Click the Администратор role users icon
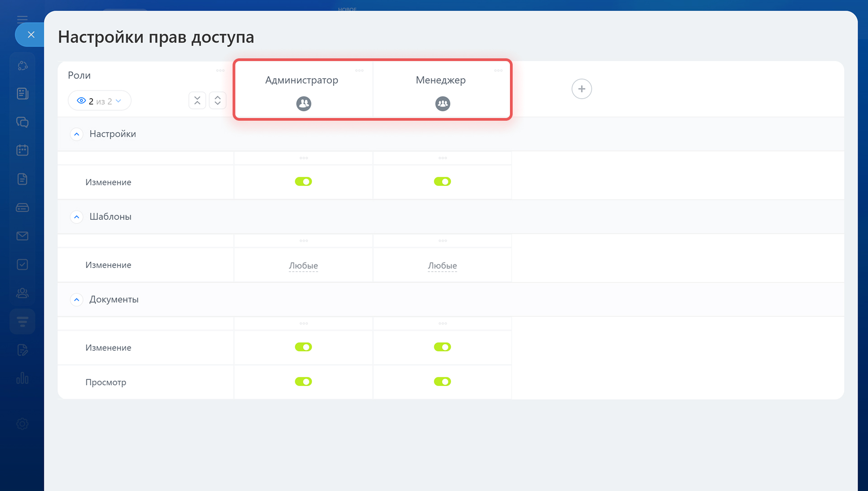Screen dimensions: 868x491 303,104
